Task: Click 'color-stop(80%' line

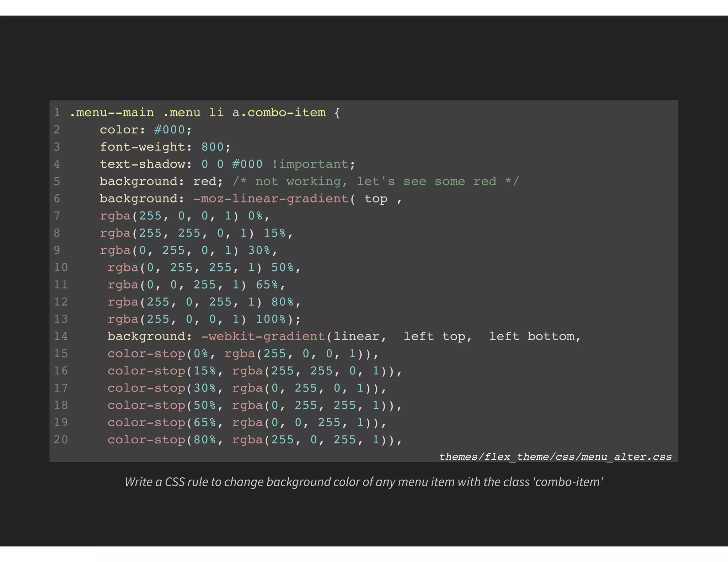Action: pos(255,440)
